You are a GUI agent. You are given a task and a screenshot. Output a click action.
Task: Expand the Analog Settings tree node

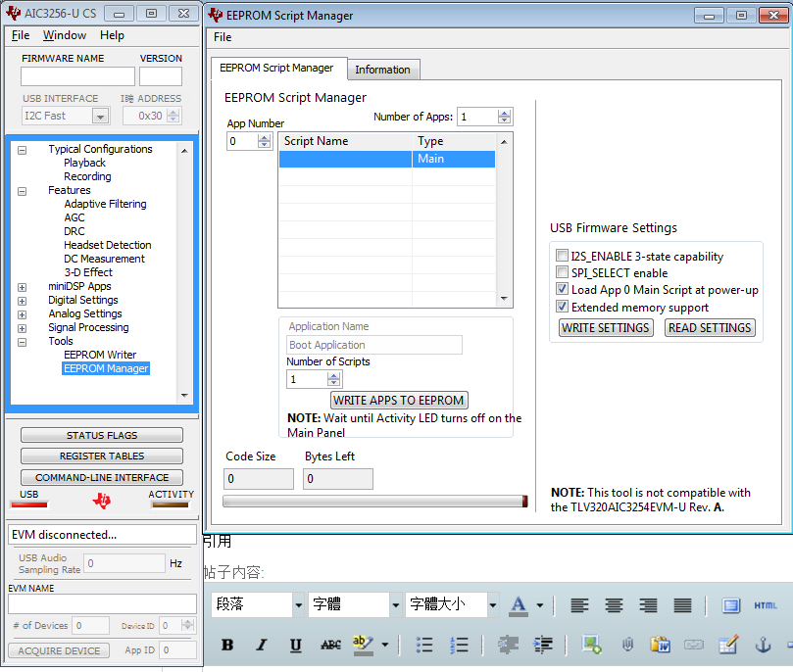pos(22,314)
